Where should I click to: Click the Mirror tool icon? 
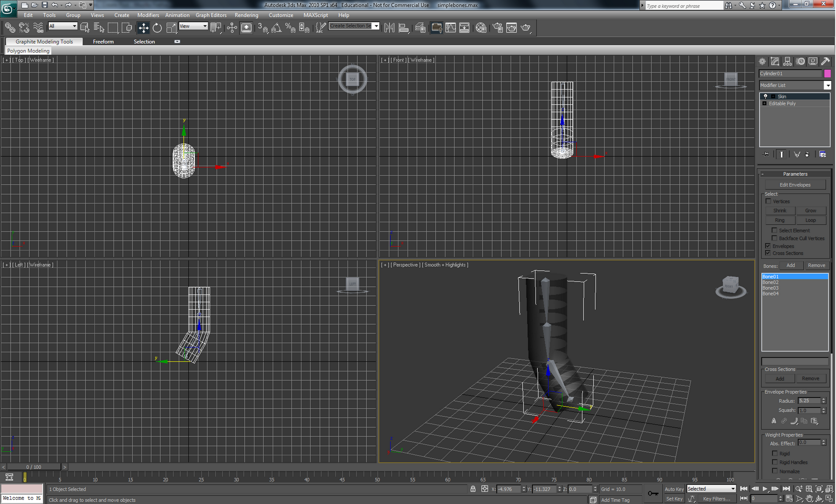[389, 28]
